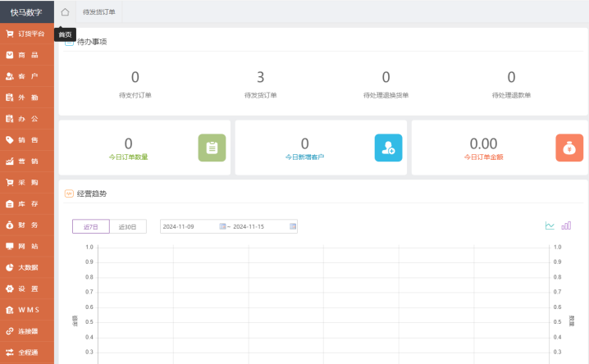Viewport: 589px width, 364px height.
Task: Click the 待办事项 section icon
Action: [x=69, y=42]
